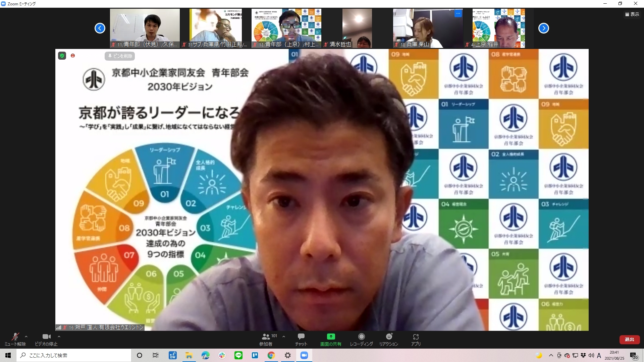This screenshot has width=644, height=362.
Task: Select thumbnail of 11/青年部(伏見) participant
Action: [145, 28]
